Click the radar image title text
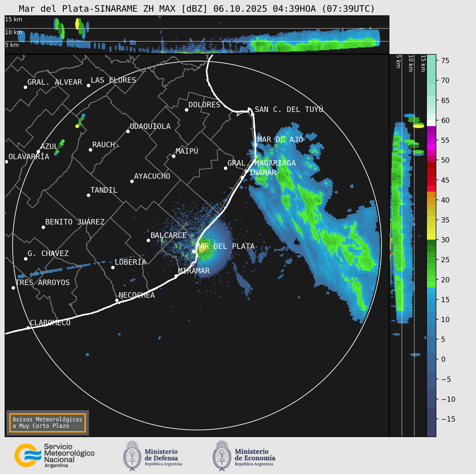The height and width of the screenshot is (474, 476). coord(197,9)
